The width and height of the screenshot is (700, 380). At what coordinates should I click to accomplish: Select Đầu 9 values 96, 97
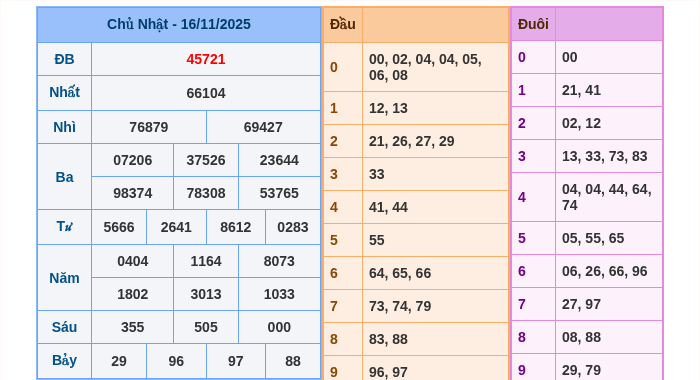[388, 372]
